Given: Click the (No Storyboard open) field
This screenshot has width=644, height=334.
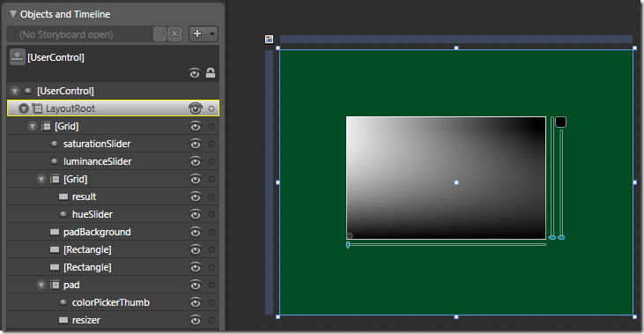Looking at the screenshot, I should tap(80, 34).
